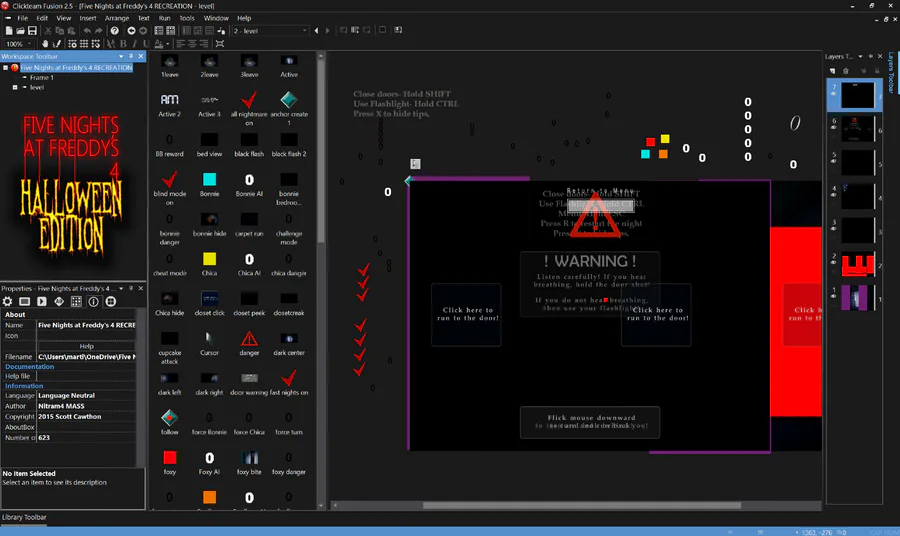Toggle visibility eye of layer 3
900x536 pixels.
833,229
